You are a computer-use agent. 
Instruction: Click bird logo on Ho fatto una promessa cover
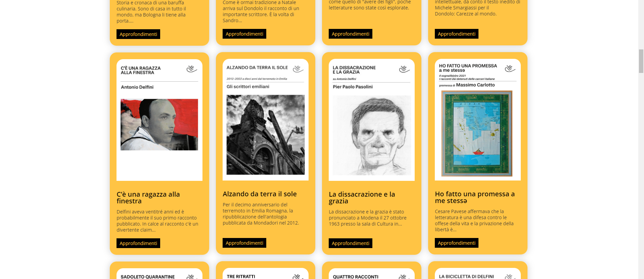point(510,69)
